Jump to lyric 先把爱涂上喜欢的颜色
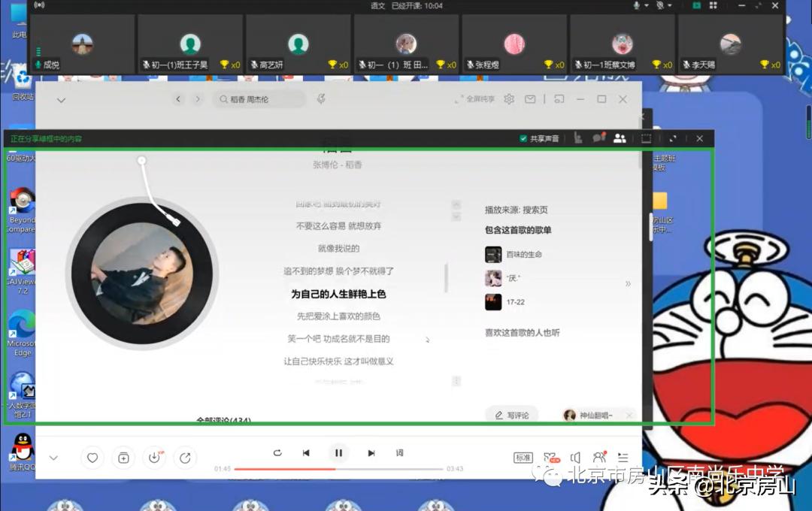The width and height of the screenshot is (812, 511). 338,316
